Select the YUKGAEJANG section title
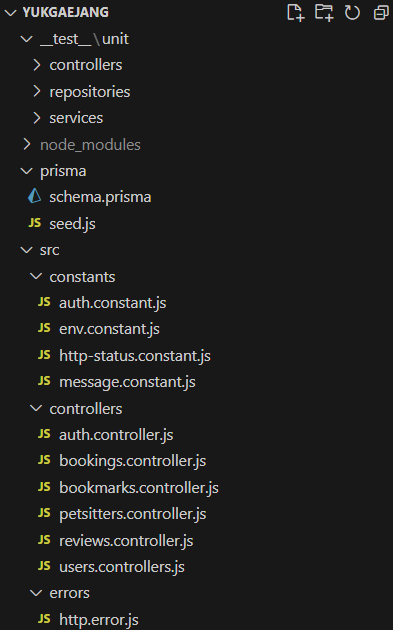 (x=66, y=12)
